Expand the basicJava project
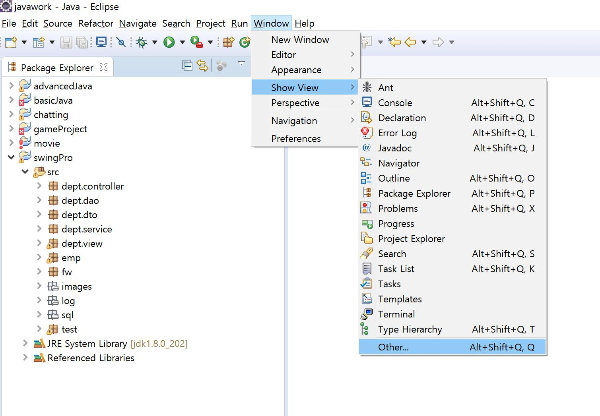This screenshot has height=416, width=600. pyautogui.click(x=11, y=100)
